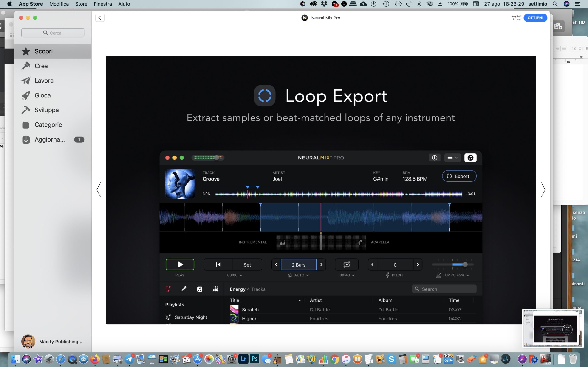This screenshot has width=588, height=367.
Task: Open Safari from the Dock
Action: coord(60,359)
